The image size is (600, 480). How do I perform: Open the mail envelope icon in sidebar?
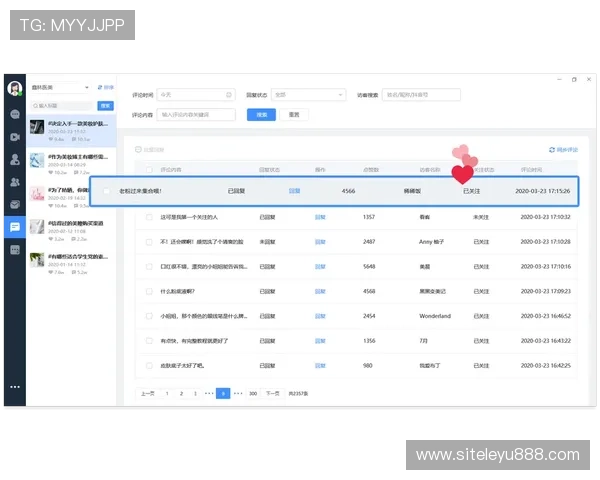15,205
